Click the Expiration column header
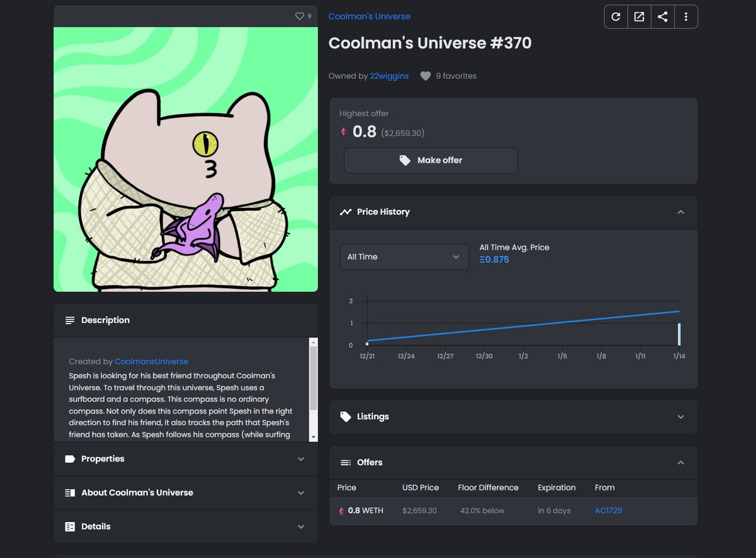This screenshot has height=558, width=756. pyautogui.click(x=557, y=487)
